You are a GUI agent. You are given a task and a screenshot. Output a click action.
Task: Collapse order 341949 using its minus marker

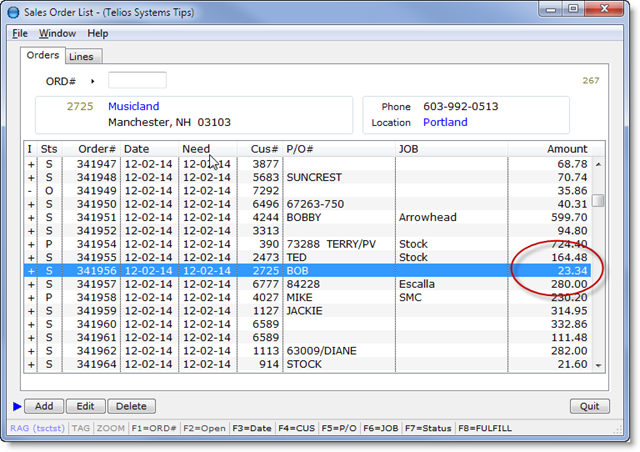[x=29, y=190]
